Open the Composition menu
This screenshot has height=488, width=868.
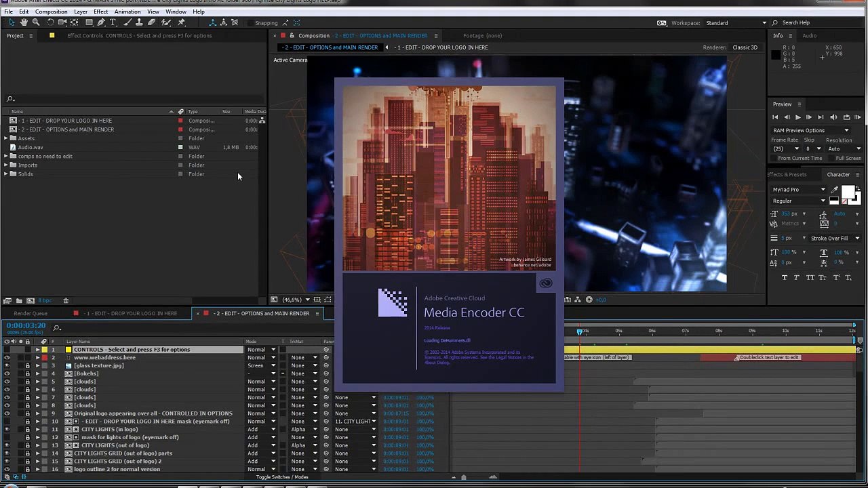click(x=51, y=12)
